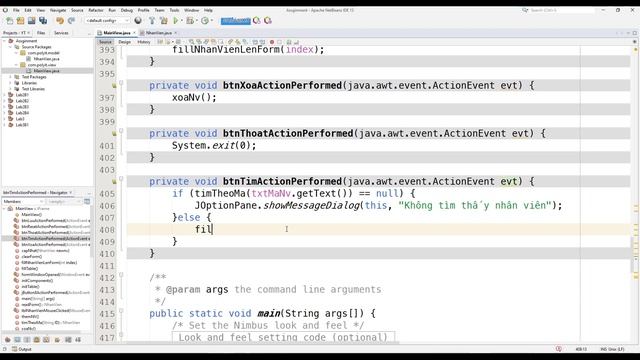Click the garbage collection icon beside memory bar
The image size is (640, 360).
pos(257,20)
